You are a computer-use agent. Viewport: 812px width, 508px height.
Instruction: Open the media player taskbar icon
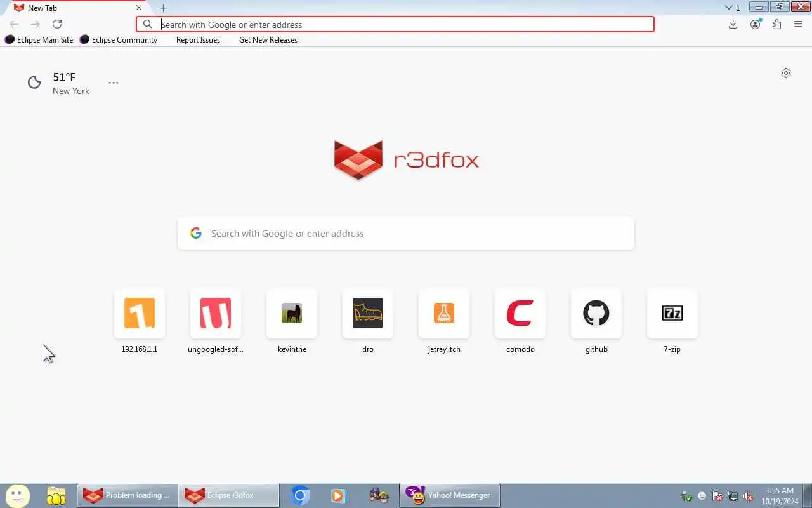pyautogui.click(x=338, y=495)
